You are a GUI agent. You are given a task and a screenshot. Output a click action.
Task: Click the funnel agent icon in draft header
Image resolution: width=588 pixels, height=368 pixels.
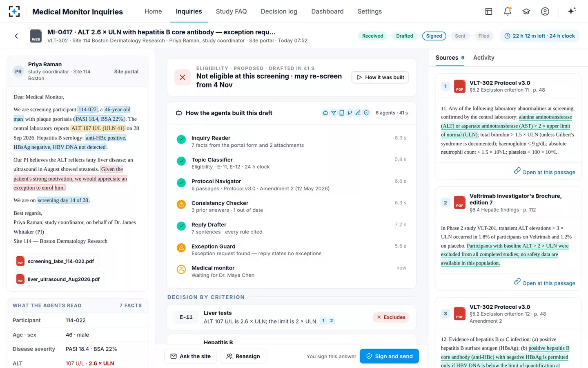(x=334, y=113)
